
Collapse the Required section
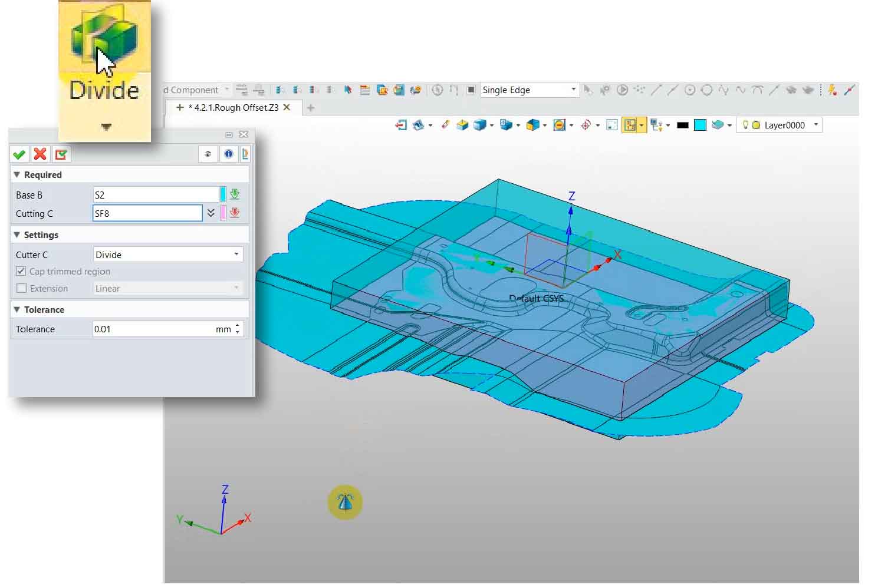tap(17, 175)
